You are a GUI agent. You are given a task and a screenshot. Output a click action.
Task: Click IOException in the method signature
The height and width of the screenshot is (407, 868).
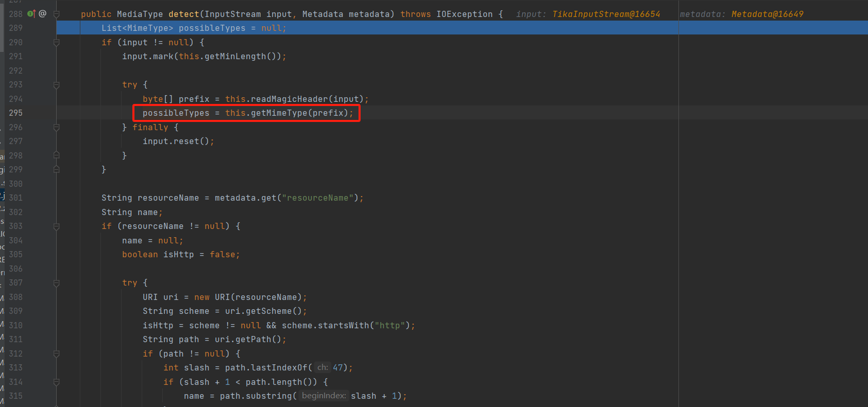click(x=465, y=14)
